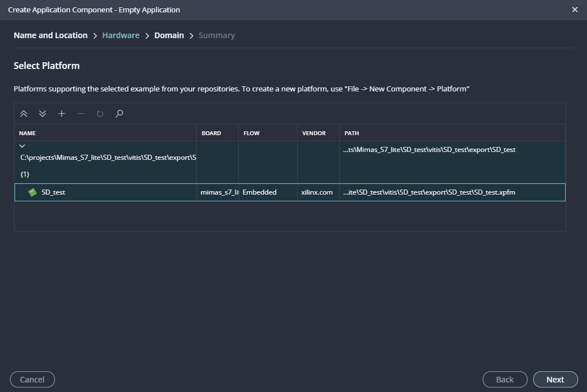The width and height of the screenshot is (587, 392).
Task: Cancel the application component wizard
Action: [x=32, y=380]
